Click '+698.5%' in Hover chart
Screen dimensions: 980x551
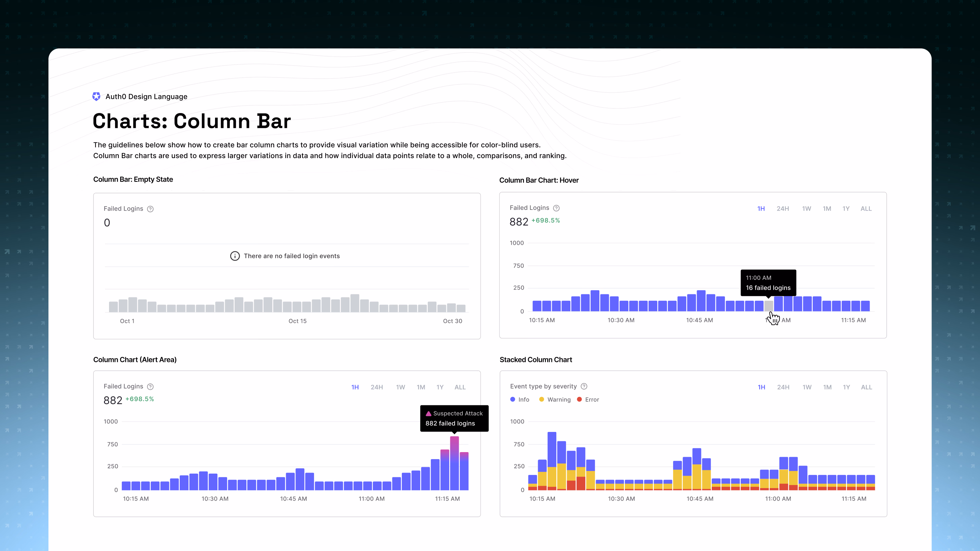pyautogui.click(x=546, y=221)
